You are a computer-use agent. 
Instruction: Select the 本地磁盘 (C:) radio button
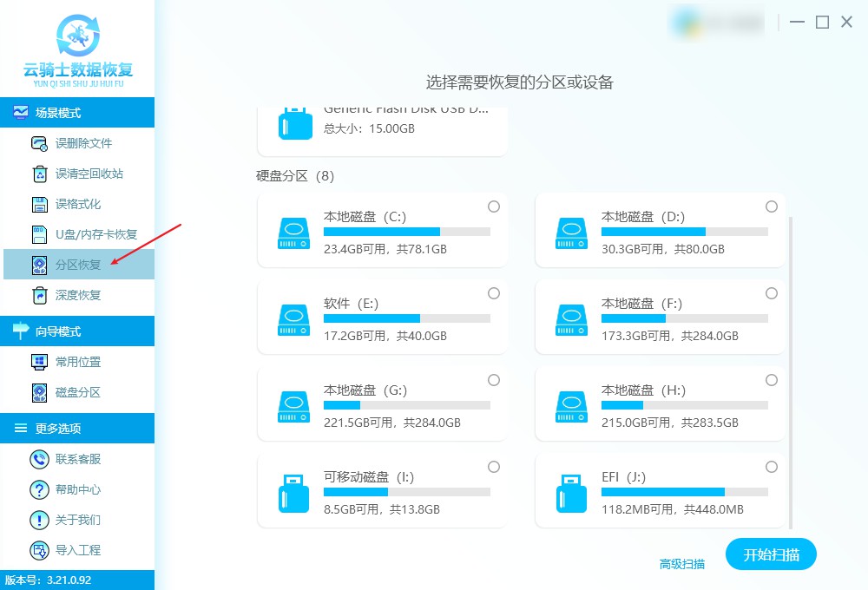coord(494,206)
